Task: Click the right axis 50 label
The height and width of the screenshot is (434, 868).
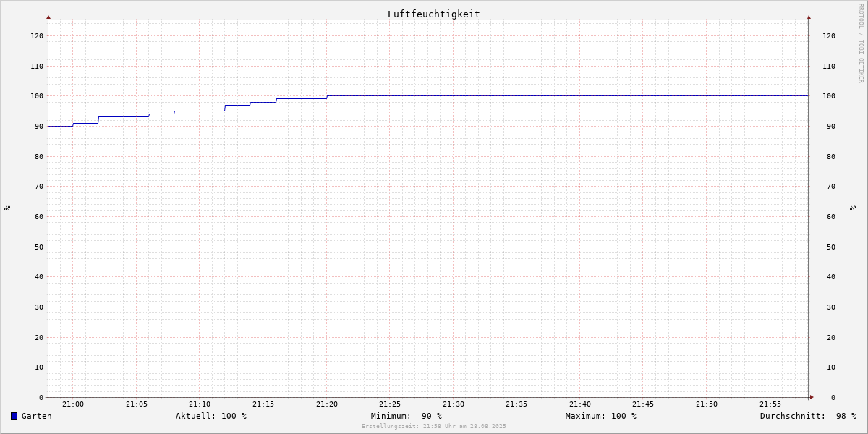Action: 831,247
